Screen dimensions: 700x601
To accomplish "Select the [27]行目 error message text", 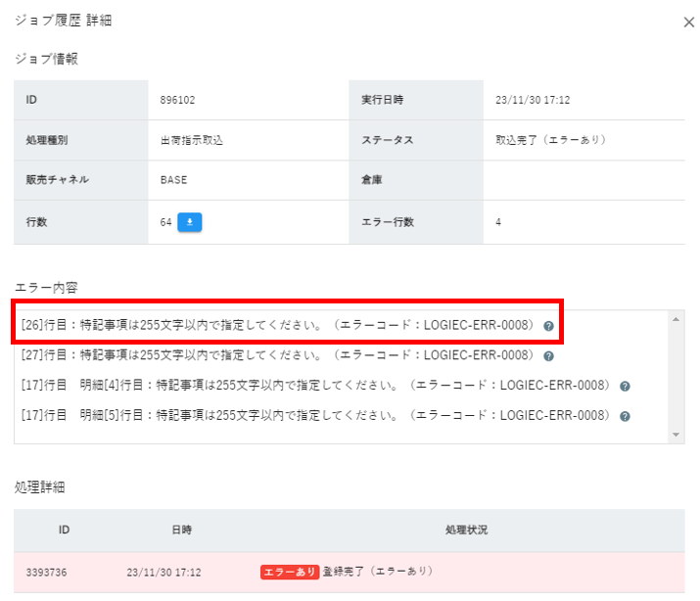I will pos(277,355).
